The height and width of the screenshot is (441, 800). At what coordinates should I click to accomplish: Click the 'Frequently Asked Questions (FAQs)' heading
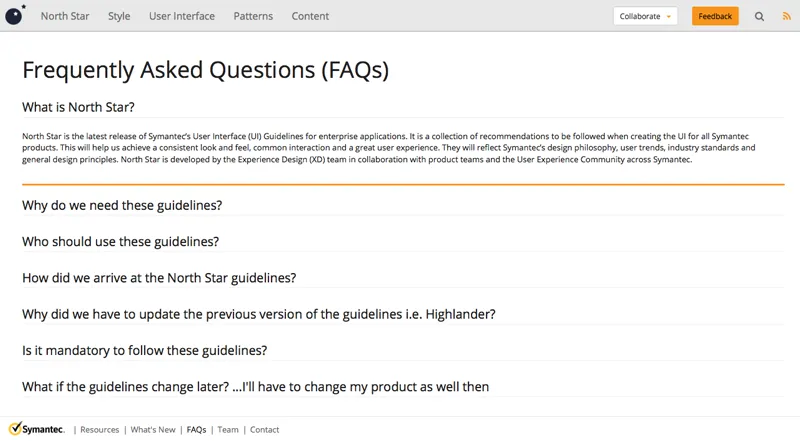[x=206, y=70]
